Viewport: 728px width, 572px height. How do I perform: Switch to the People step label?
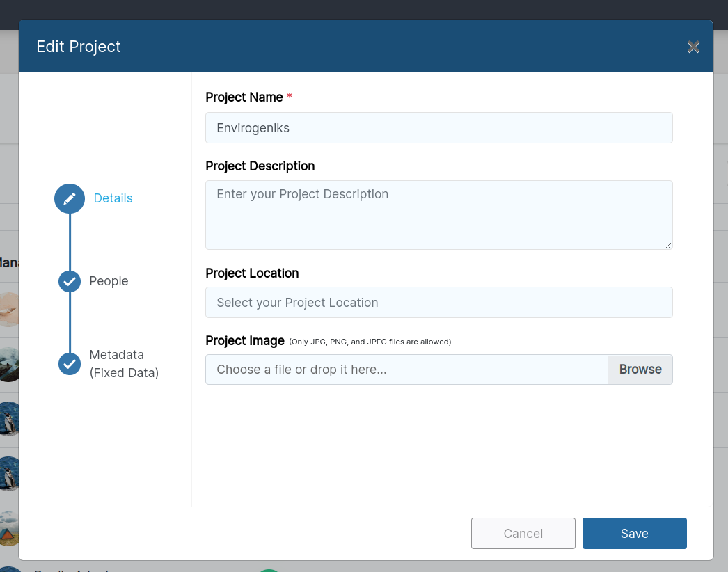tap(109, 281)
